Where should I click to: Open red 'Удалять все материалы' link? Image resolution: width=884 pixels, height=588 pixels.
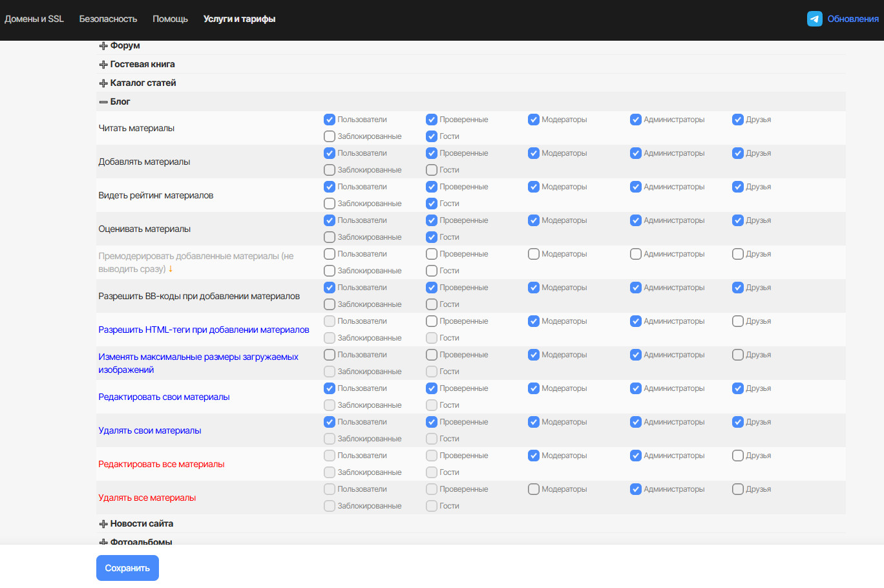pyautogui.click(x=147, y=498)
